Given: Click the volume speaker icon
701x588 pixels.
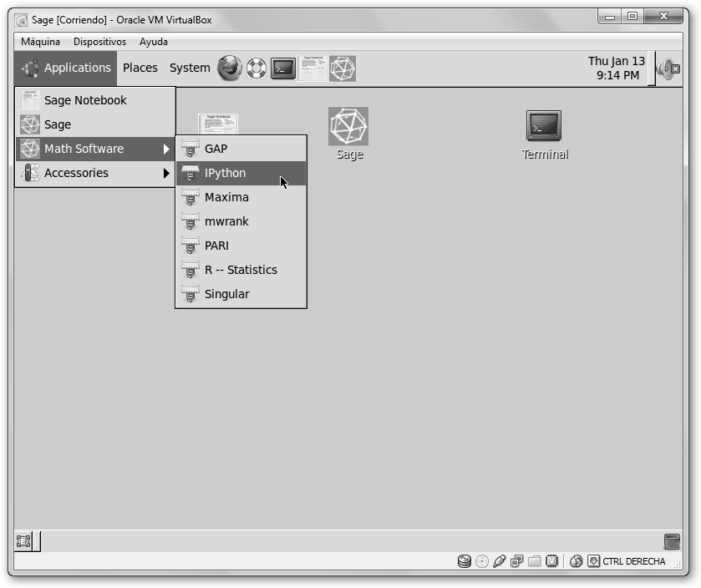Looking at the screenshot, I should [668, 68].
